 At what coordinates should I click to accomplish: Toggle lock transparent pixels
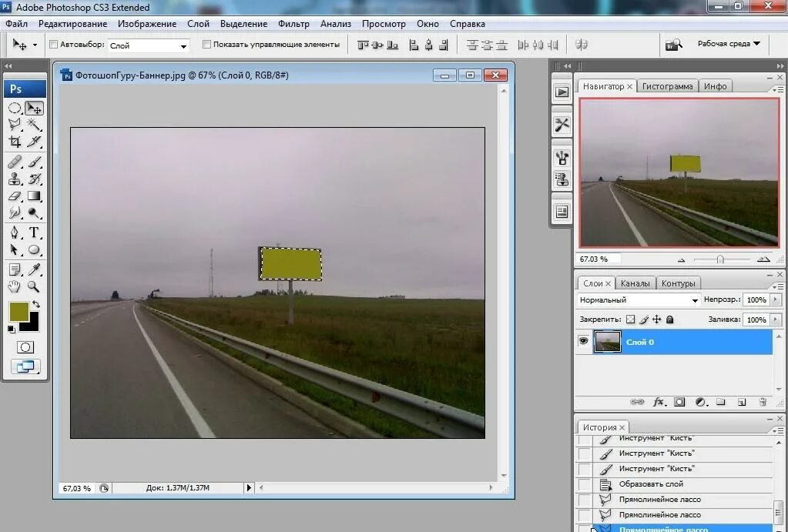click(x=631, y=320)
